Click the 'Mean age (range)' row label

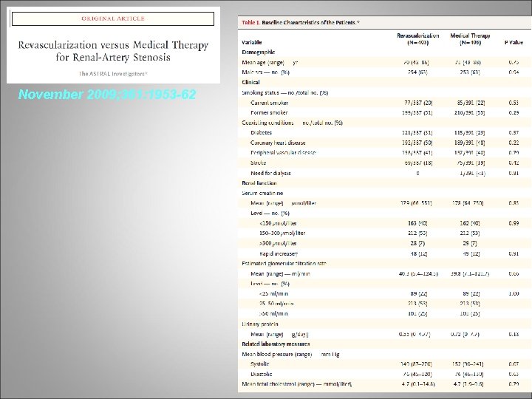pos(270,62)
